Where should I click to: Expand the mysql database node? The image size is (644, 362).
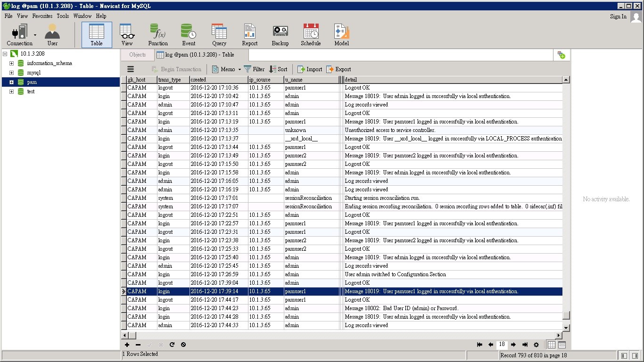click(11, 72)
